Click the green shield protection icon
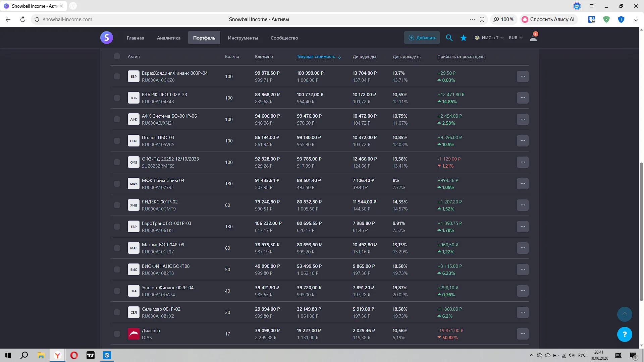The image size is (644, 362). pyautogui.click(x=606, y=19)
